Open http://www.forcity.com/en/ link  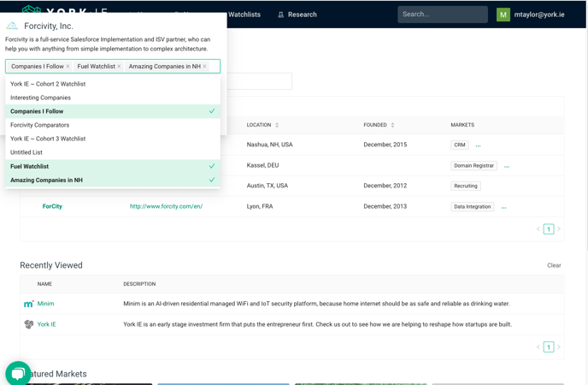pyautogui.click(x=166, y=206)
